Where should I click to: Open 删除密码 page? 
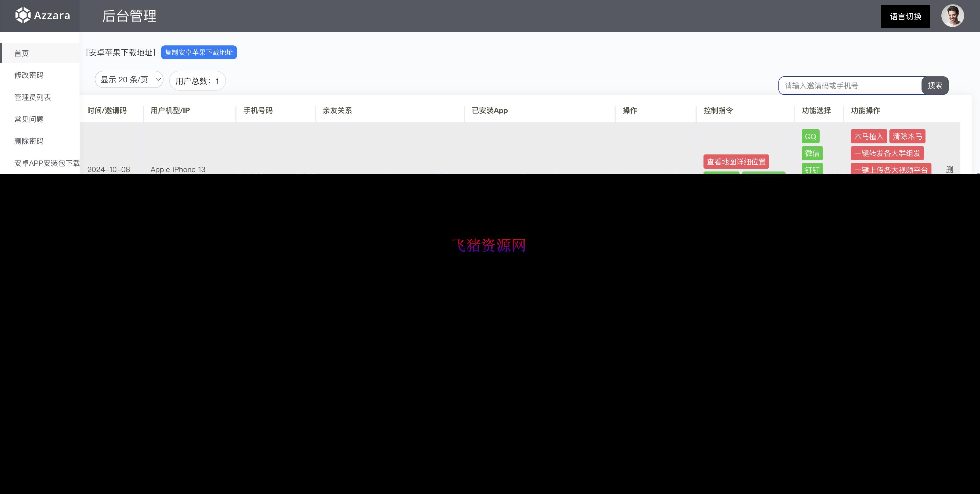coord(29,141)
